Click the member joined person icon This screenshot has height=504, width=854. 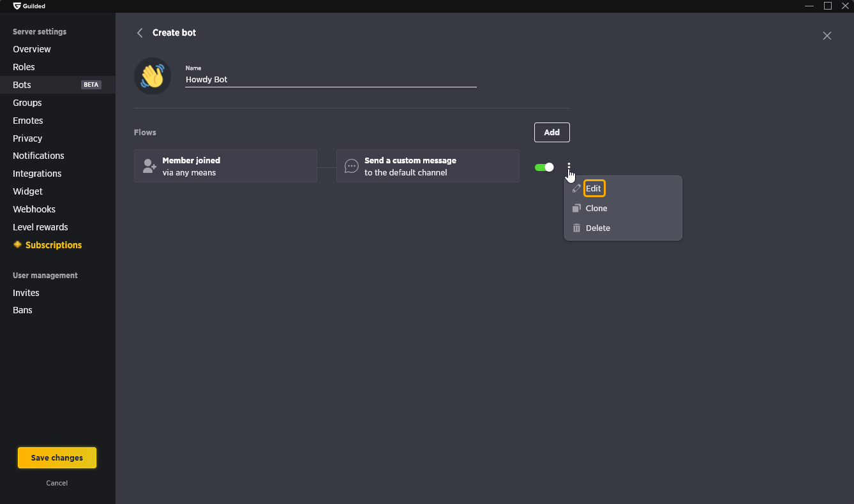tap(149, 167)
